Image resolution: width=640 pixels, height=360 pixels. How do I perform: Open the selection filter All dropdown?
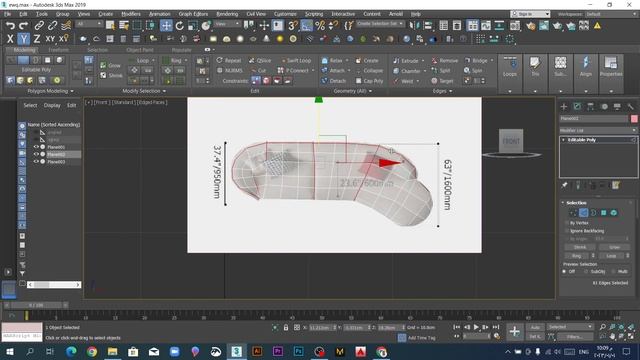[x=89, y=24]
